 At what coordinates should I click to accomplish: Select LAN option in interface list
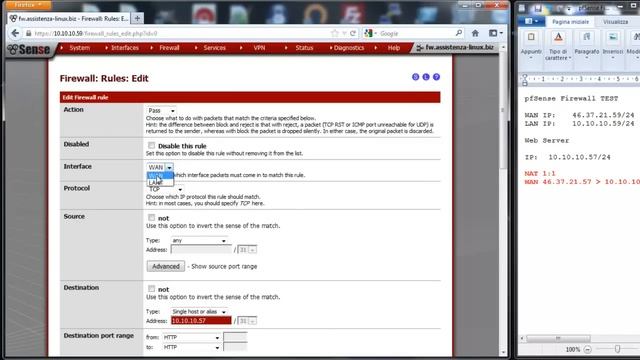pyautogui.click(x=160, y=183)
